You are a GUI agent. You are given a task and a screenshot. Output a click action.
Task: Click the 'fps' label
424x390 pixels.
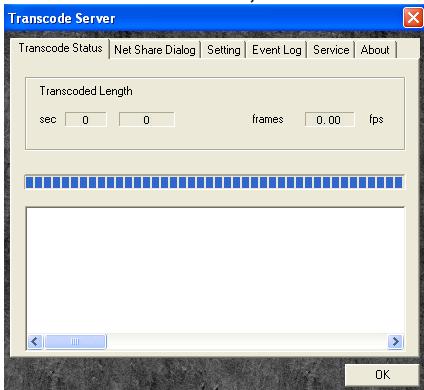coord(376,119)
